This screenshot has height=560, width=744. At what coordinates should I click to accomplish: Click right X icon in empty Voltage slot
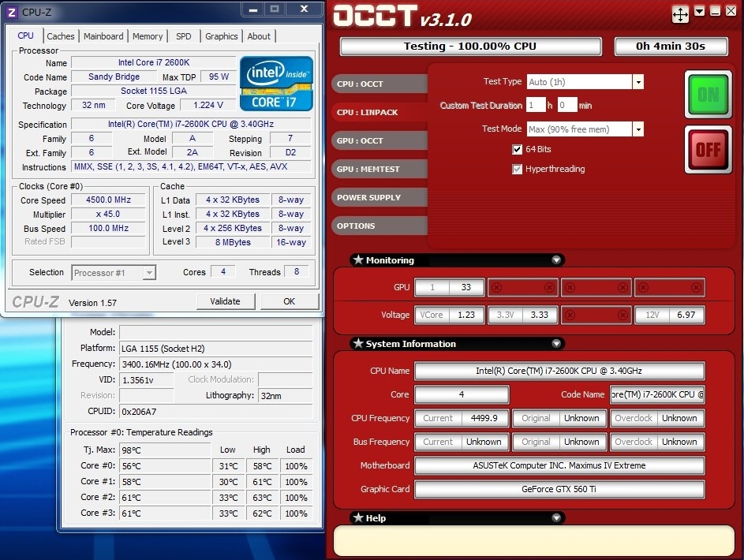coord(622,315)
